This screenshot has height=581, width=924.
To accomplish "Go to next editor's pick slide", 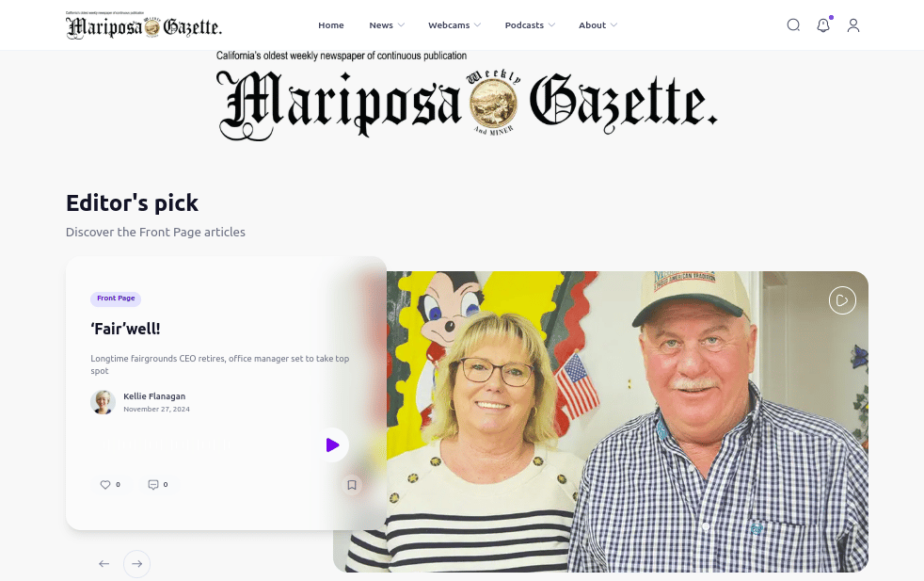I will (x=136, y=564).
